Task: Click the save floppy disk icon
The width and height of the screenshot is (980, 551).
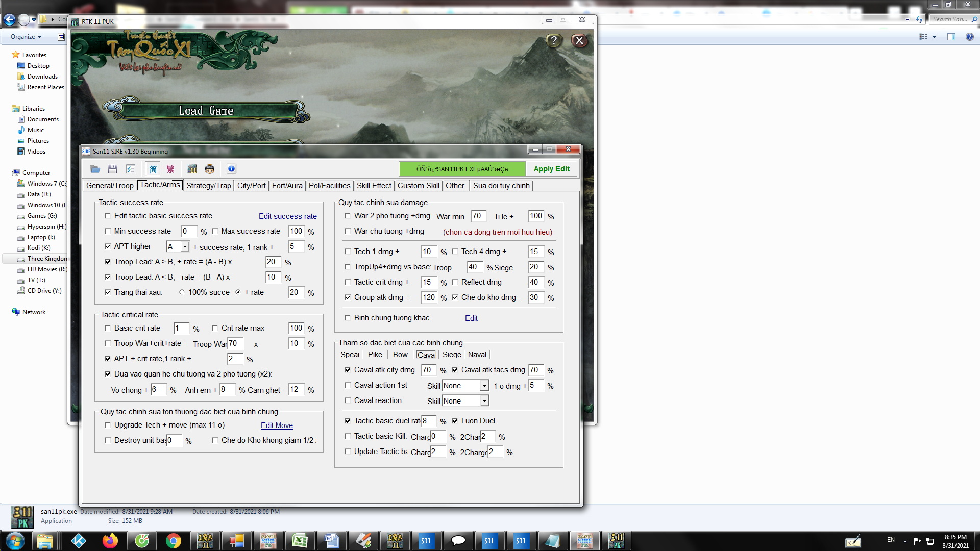Action: click(113, 169)
